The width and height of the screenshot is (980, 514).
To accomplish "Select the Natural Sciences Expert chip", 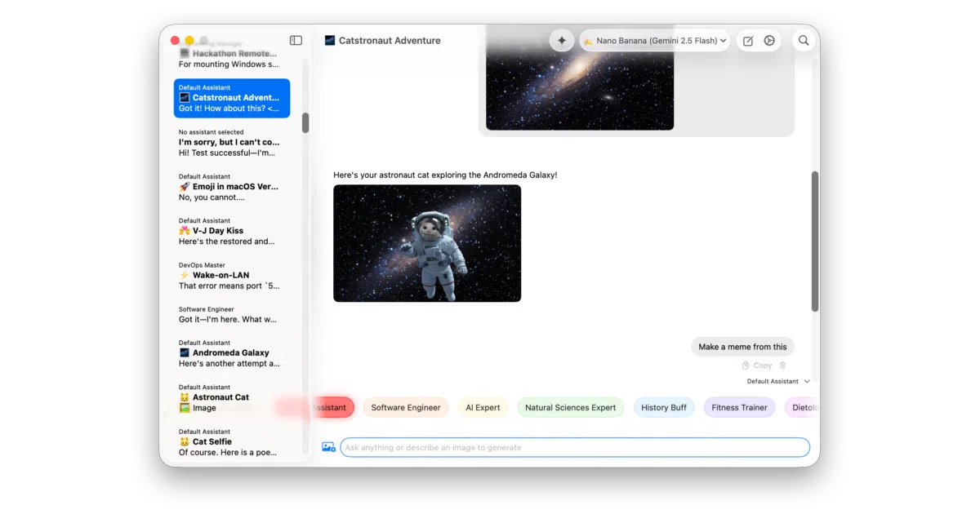I will [571, 408].
